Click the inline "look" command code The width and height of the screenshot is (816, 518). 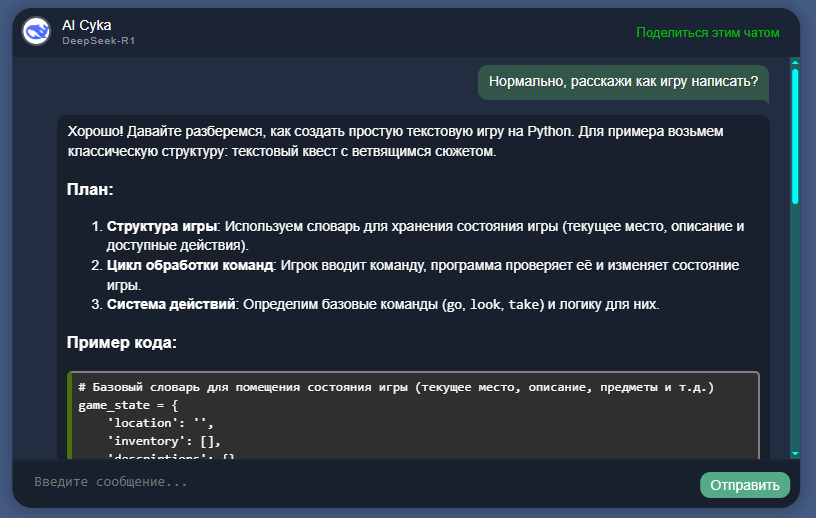pyautogui.click(x=484, y=305)
